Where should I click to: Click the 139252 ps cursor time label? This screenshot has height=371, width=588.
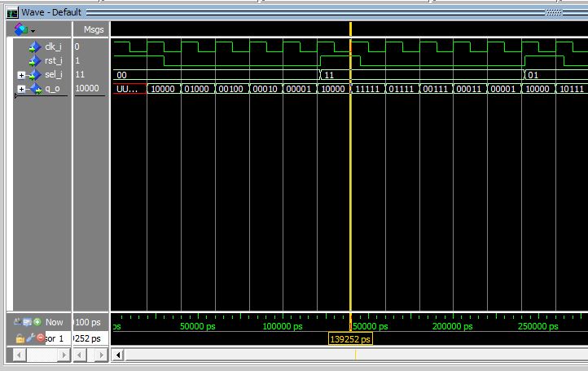click(x=350, y=338)
